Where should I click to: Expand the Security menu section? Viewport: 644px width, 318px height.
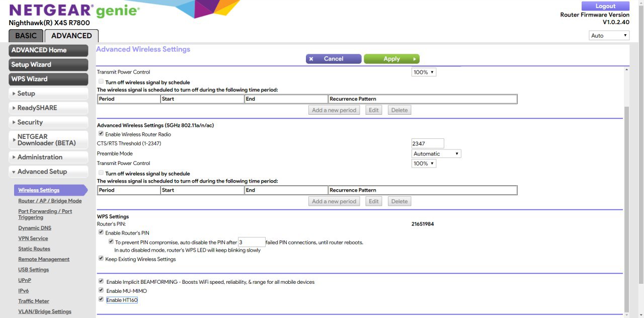click(48, 122)
